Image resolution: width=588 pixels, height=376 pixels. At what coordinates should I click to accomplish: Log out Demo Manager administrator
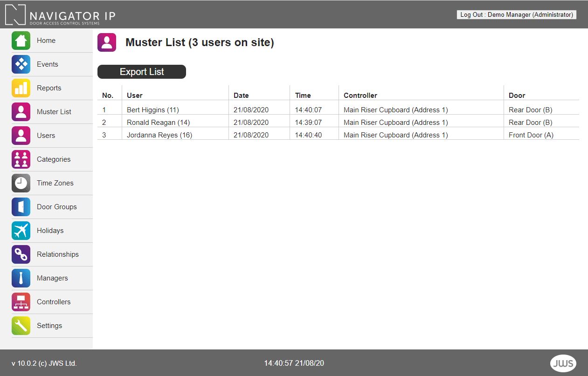pos(517,15)
